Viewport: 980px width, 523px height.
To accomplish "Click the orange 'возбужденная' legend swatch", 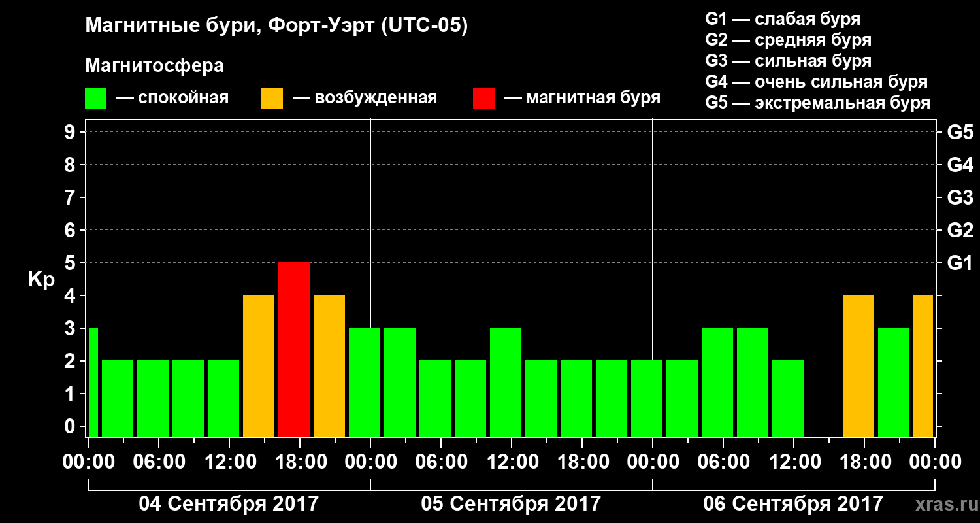I will (x=272, y=99).
